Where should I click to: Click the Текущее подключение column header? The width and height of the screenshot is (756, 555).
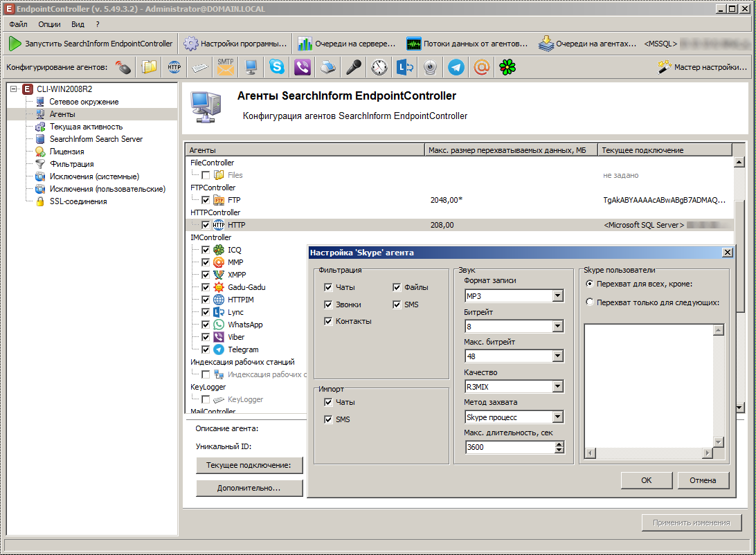click(665, 150)
